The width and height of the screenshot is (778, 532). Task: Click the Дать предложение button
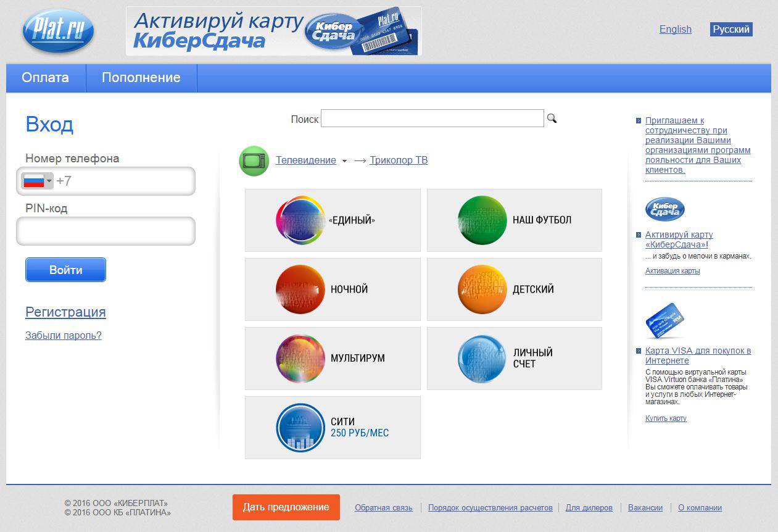coord(286,507)
